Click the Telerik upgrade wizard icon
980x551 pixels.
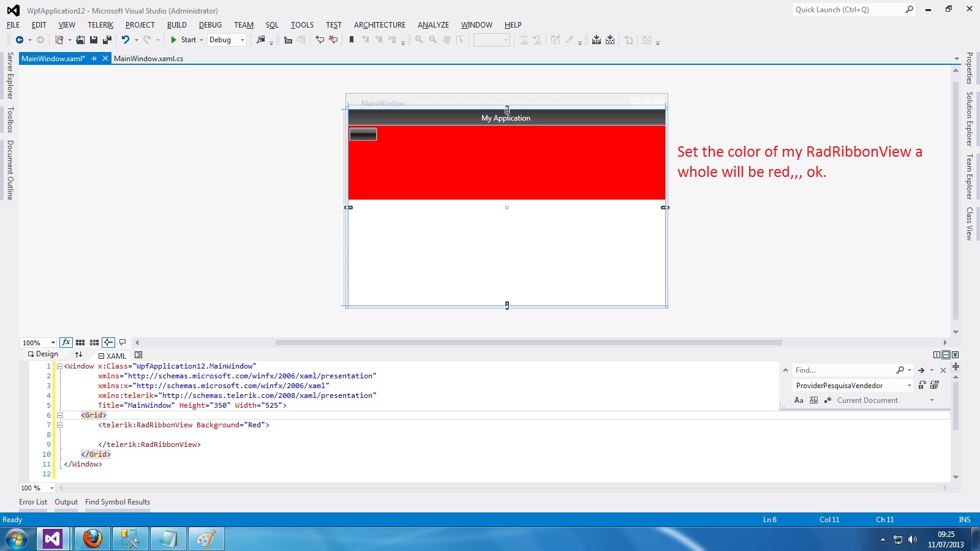pyautogui.click(x=597, y=40)
